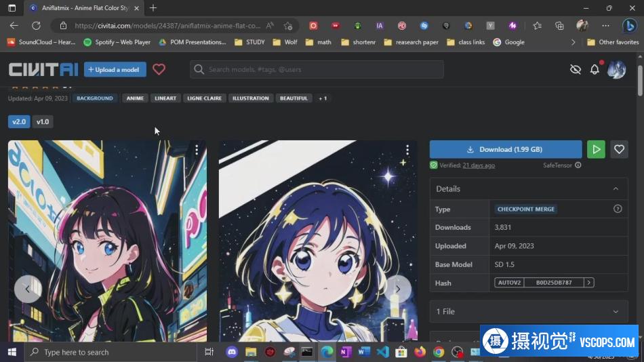Image resolution: width=644 pixels, height=362 pixels.
Task: Open the tab actions menu icon
Action: pyautogui.click(x=12, y=8)
